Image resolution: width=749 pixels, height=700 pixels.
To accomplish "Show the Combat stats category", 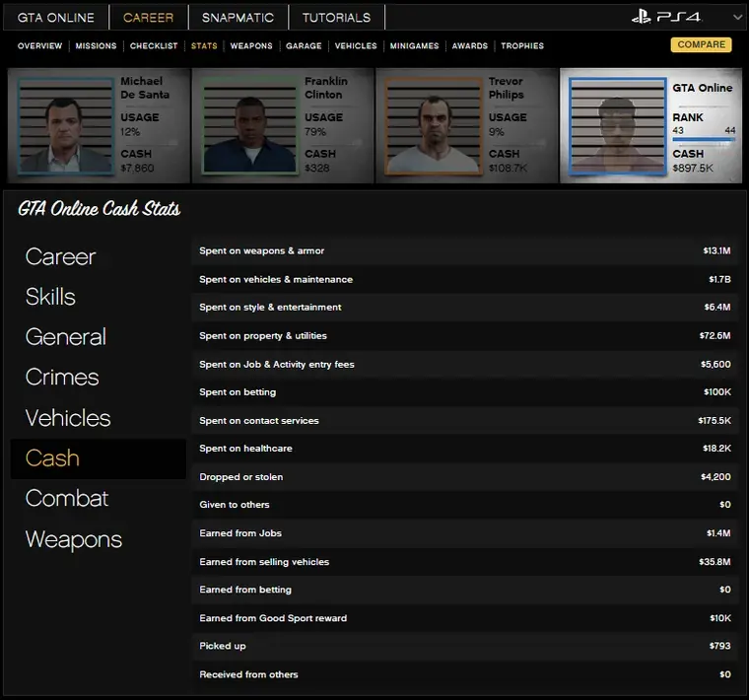I will pos(66,499).
